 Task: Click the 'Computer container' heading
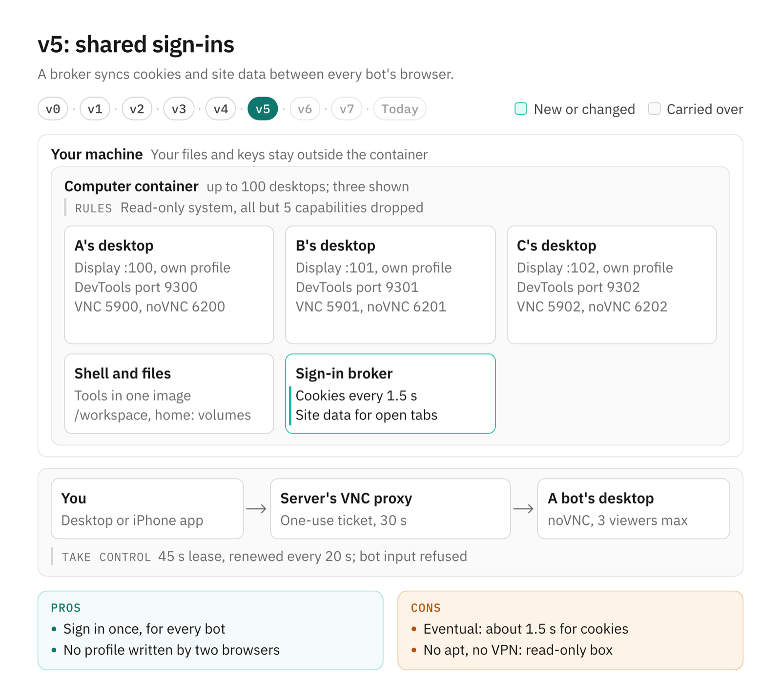pyautogui.click(x=131, y=186)
